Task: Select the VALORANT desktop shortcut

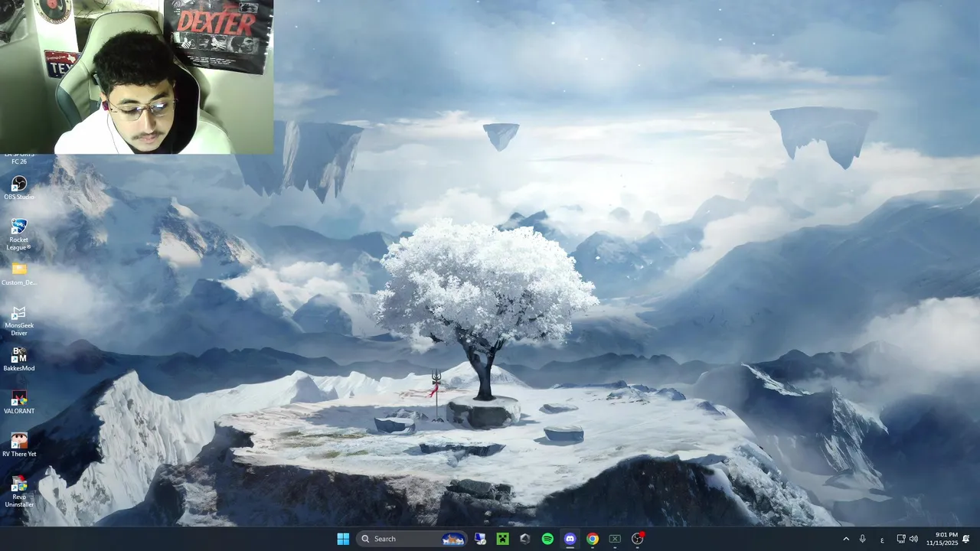Action: (x=19, y=402)
